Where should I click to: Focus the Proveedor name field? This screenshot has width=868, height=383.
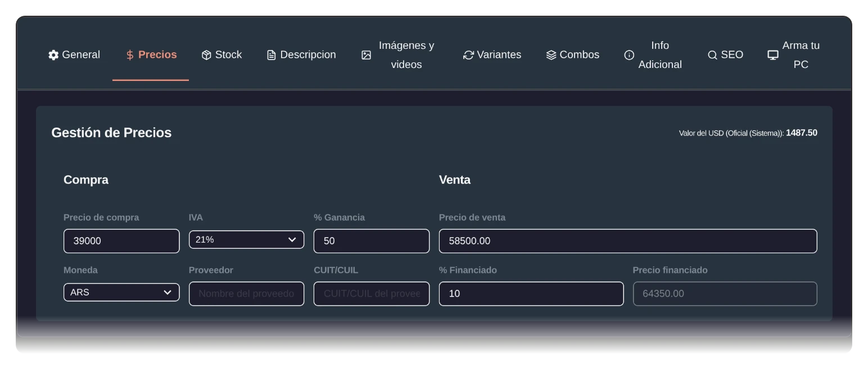coord(246,294)
